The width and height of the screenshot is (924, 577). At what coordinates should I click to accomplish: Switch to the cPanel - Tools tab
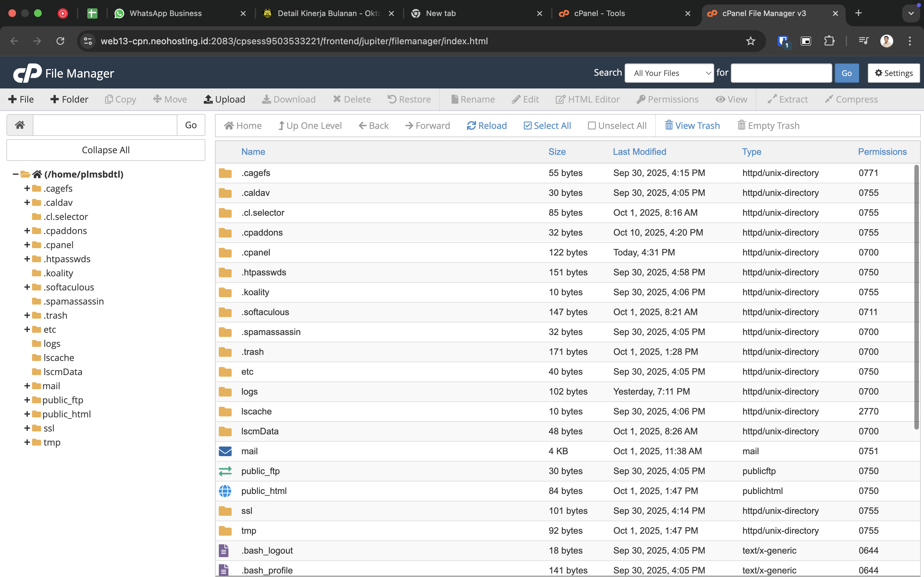[x=599, y=13]
